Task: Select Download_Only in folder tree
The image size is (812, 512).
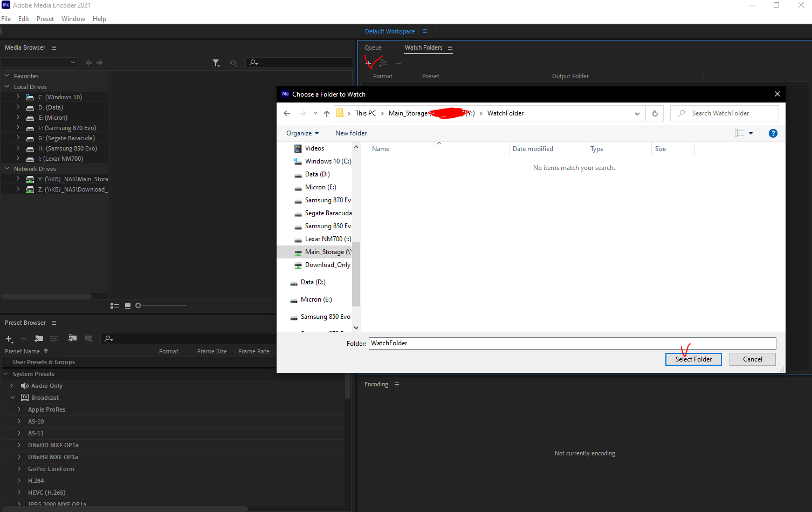Action: 322,265
